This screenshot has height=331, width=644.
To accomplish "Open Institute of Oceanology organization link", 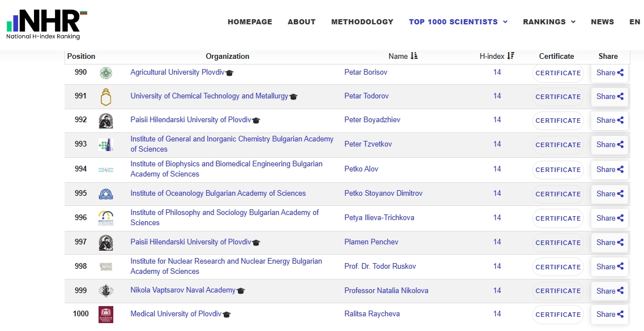I will coord(218,193).
